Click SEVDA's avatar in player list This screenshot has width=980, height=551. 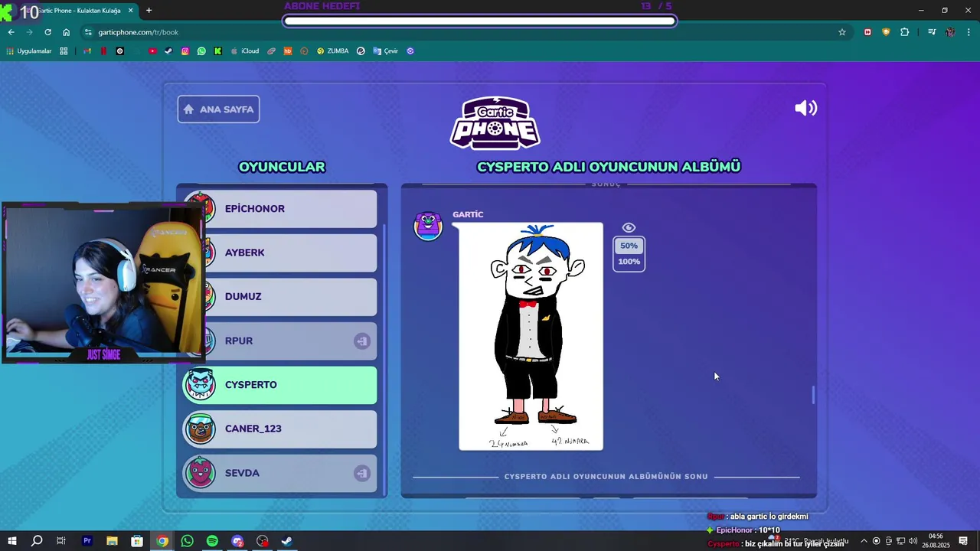pyautogui.click(x=200, y=473)
